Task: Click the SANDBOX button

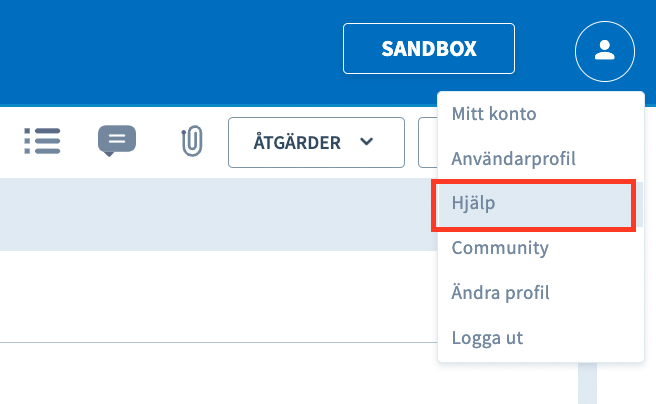Action: (x=429, y=49)
